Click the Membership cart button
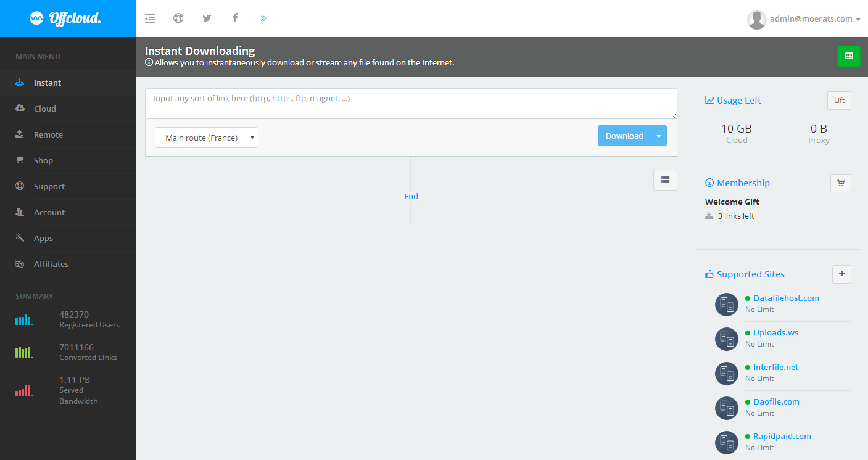The width and height of the screenshot is (868, 460). [x=841, y=183]
